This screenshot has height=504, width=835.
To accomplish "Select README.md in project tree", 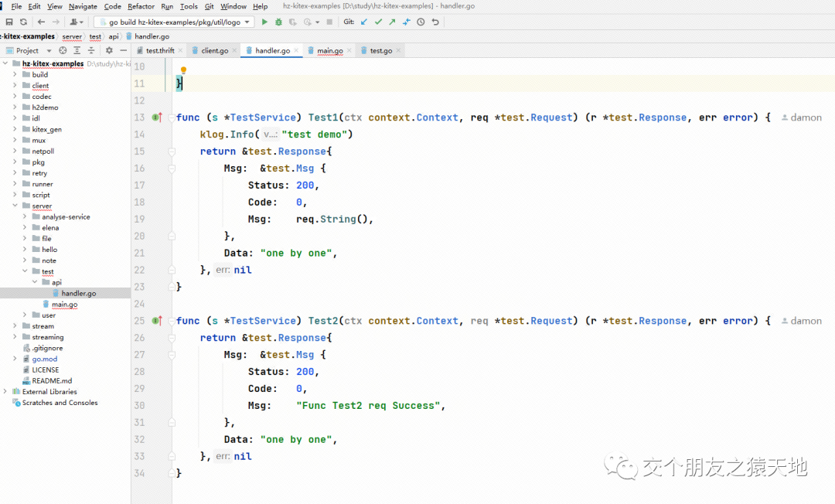I will (x=52, y=380).
